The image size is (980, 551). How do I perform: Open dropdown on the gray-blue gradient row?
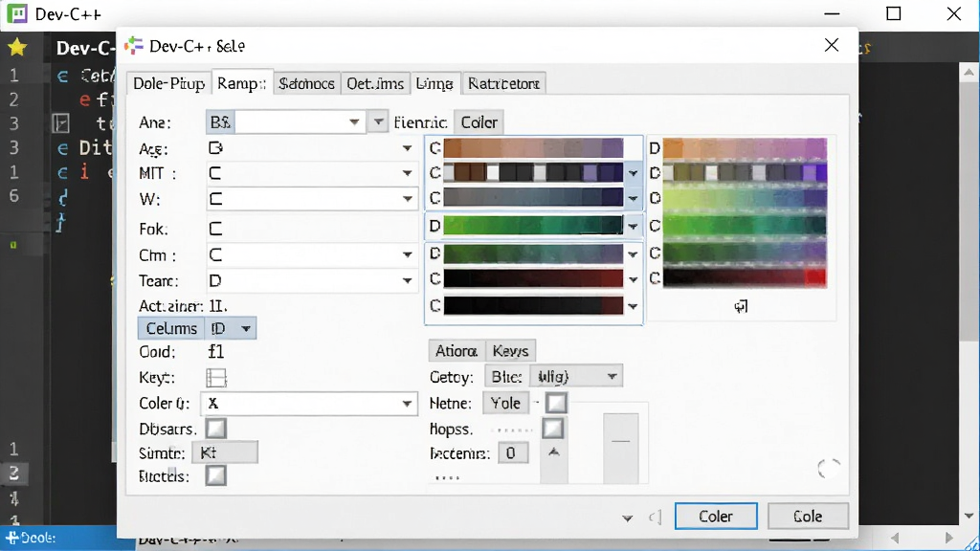(634, 199)
